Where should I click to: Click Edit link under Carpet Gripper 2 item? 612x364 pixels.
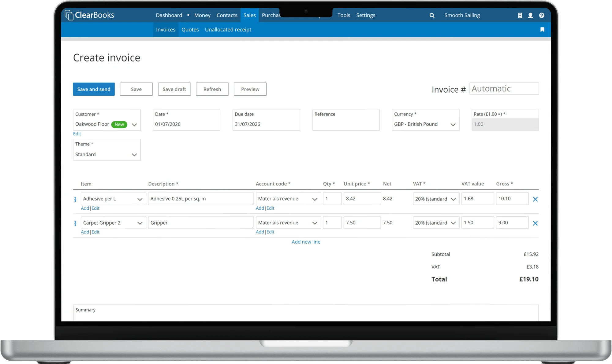click(95, 232)
